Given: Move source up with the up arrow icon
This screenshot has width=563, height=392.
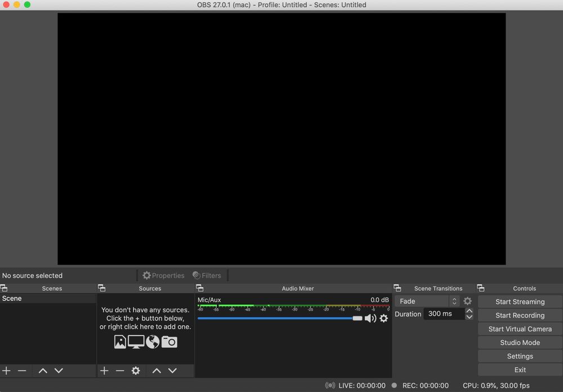Looking at the screenshot, I should point(157,371).
